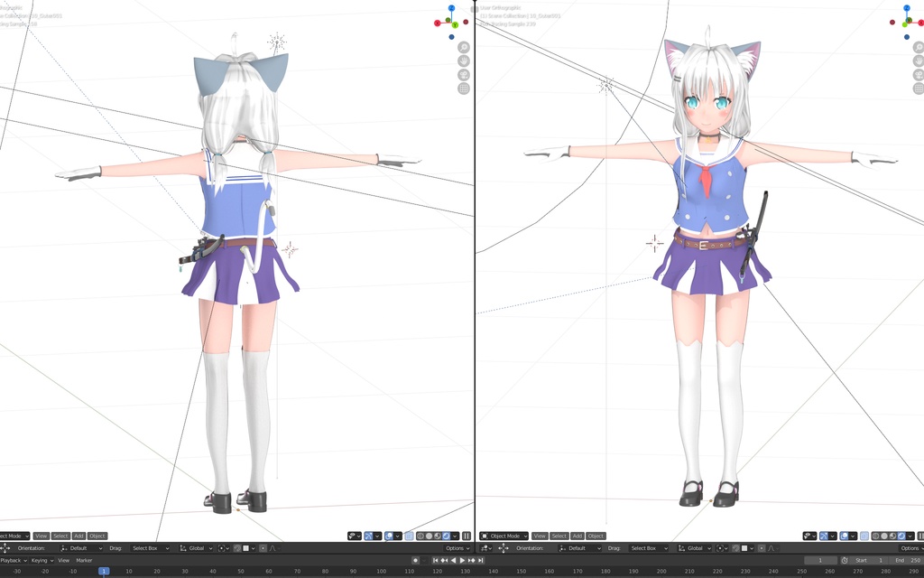Image resolution: width=924 pixels, height=578 pixels.
Task: Select material preview shading mode
Action: (893, 535)
